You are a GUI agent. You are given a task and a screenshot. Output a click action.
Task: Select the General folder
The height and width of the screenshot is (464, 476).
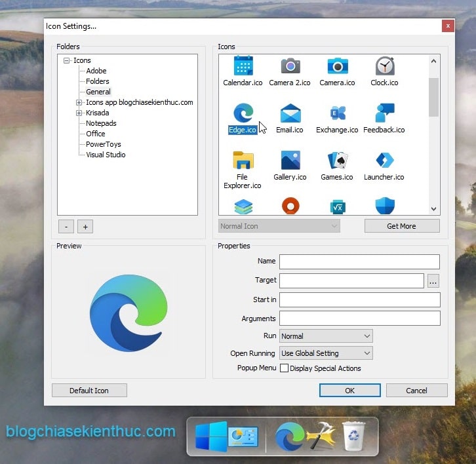(98, 92)
